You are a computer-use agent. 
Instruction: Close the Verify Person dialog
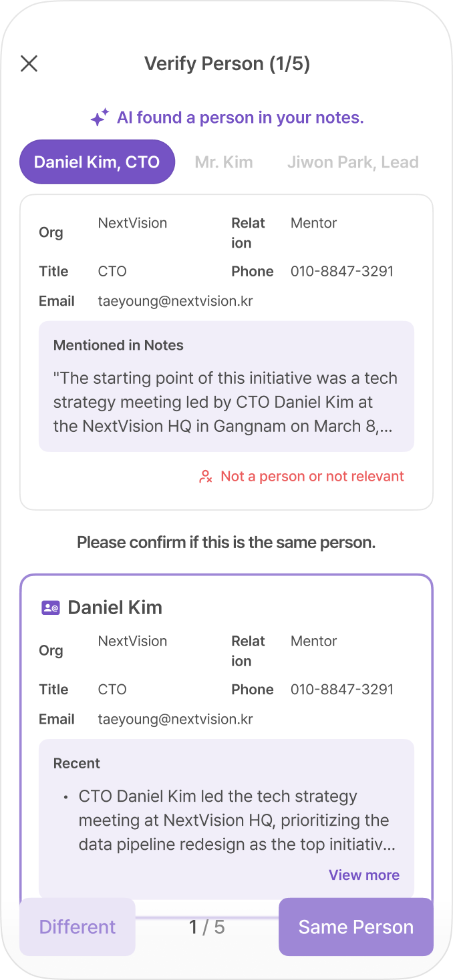pos(29,63)
